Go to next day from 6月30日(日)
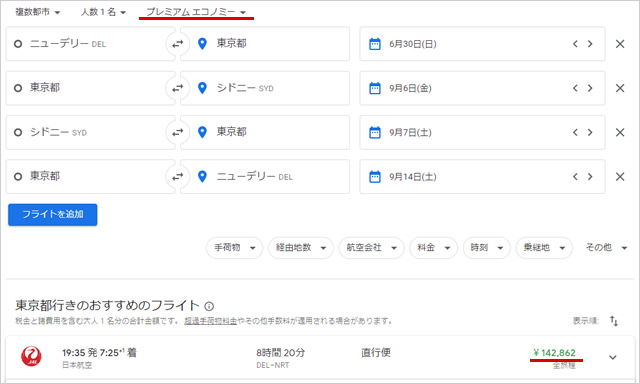640x384 pixels. [x=590, y=44]
